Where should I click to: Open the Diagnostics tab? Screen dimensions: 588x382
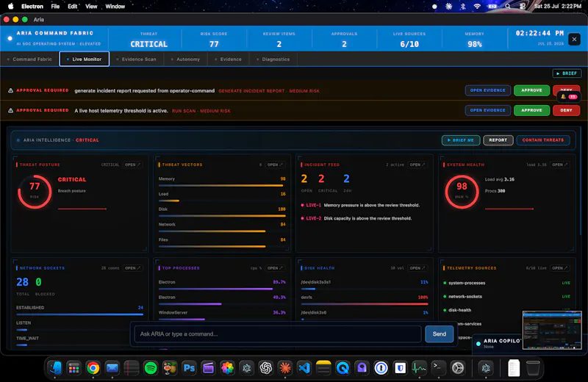(x=273, y=60)
